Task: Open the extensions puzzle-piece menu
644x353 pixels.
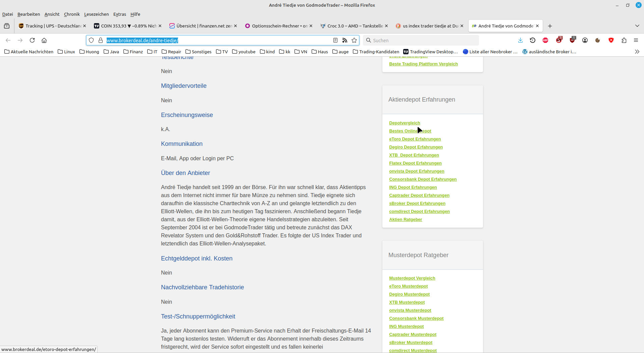Action: (624, 40)
